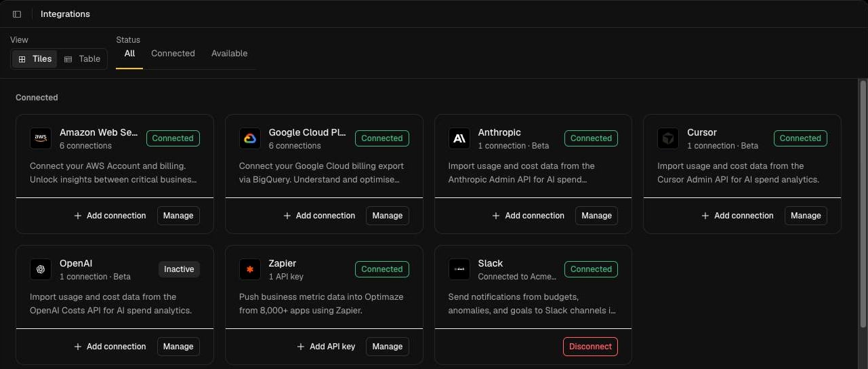Toggle the sidebar panel icon
The width and height of the screenshot is (868, 369).
(x=17, y=14)
